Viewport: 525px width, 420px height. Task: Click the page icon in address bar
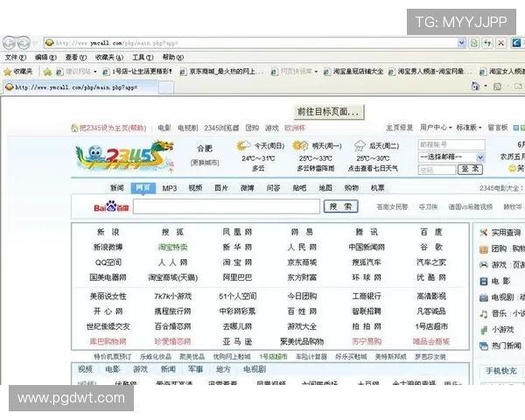(50, 43)
